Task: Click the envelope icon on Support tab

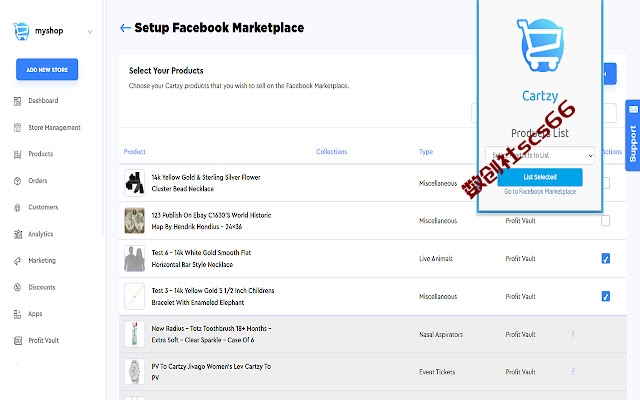Action: pos(633,109)
